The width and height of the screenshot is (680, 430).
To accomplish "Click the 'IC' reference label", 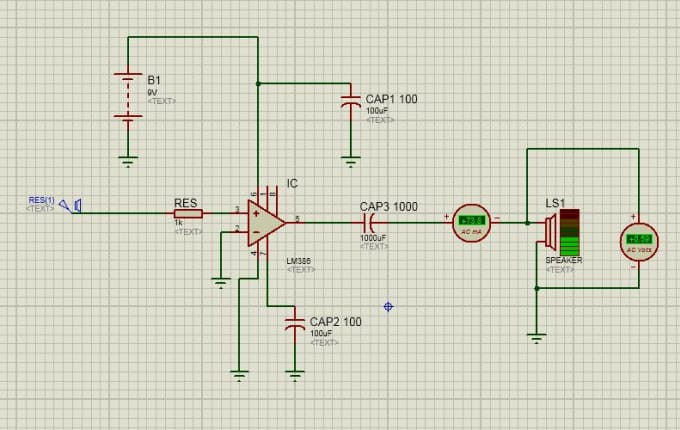I will pos(292,183).
